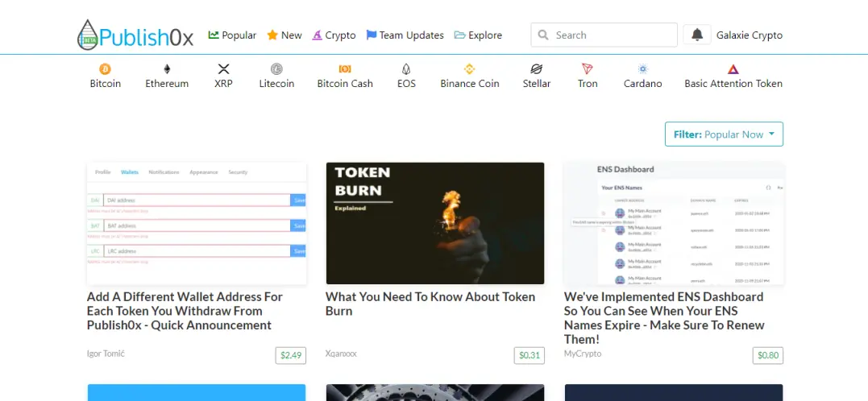868x401 pixels.
Task: Open the wallet address article thumbnail
Action: click(197, 224)
